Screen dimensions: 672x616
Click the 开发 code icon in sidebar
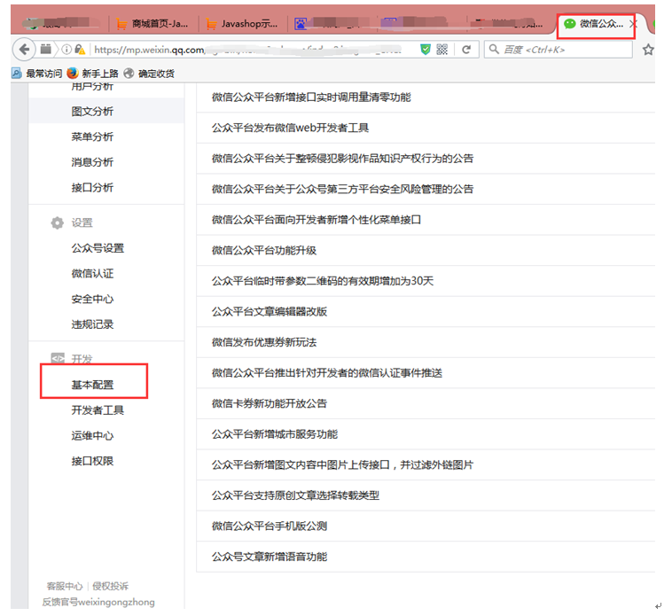(58, 358)
